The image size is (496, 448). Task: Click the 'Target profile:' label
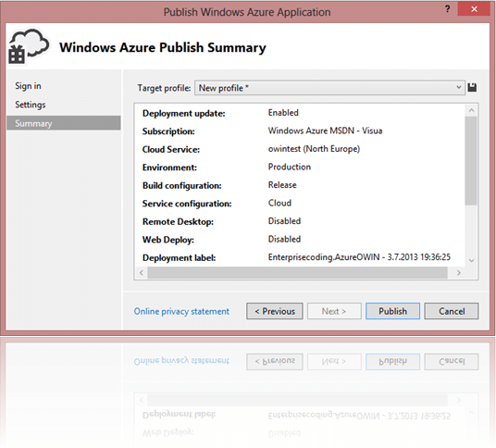coord(164,88)
